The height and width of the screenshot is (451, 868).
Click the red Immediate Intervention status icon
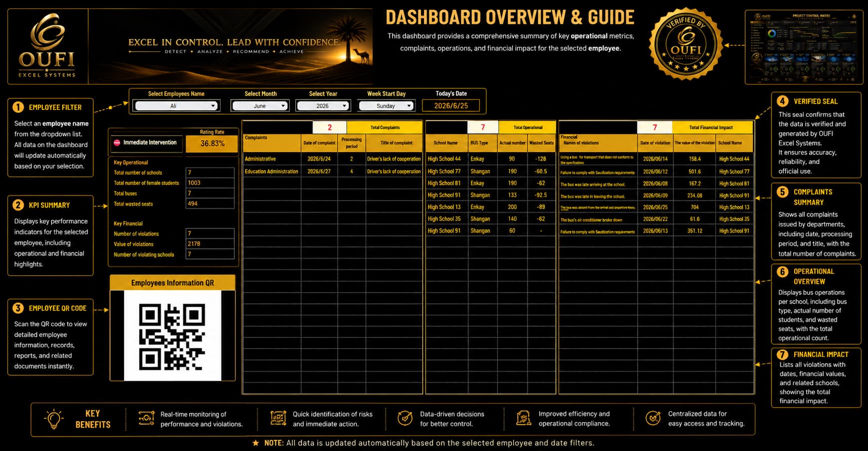(117, 143)
